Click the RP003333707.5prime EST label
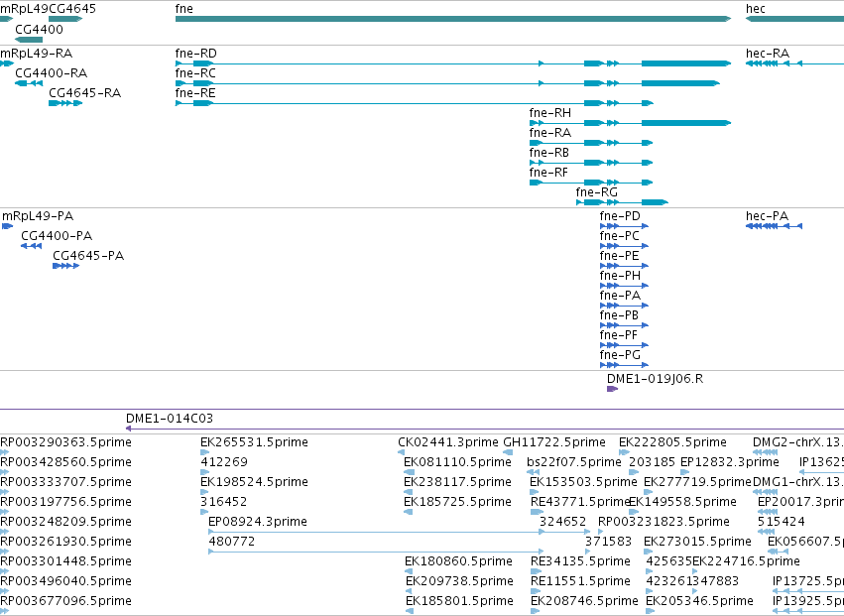844x616 pixels. click(65, 482)
